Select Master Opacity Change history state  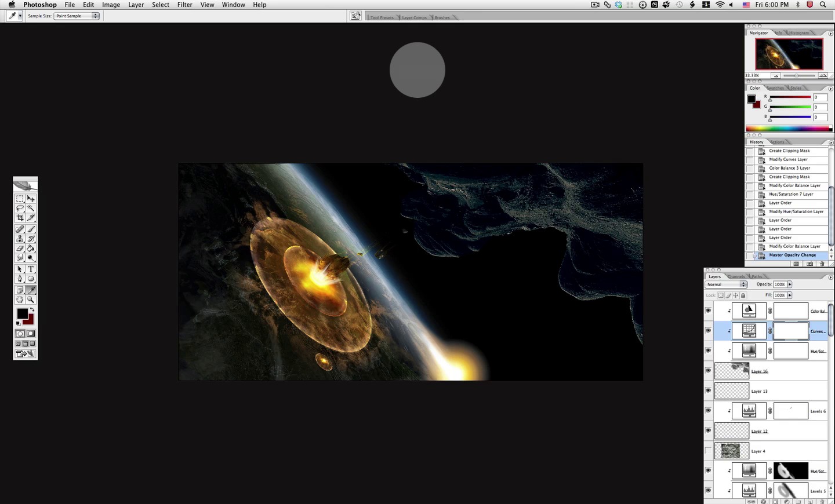792,255
